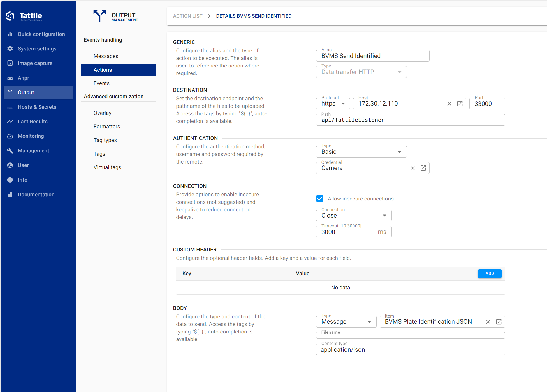The image size is (547, 392).
Task: Open Hosts & Secrets section
Action: 38,107
